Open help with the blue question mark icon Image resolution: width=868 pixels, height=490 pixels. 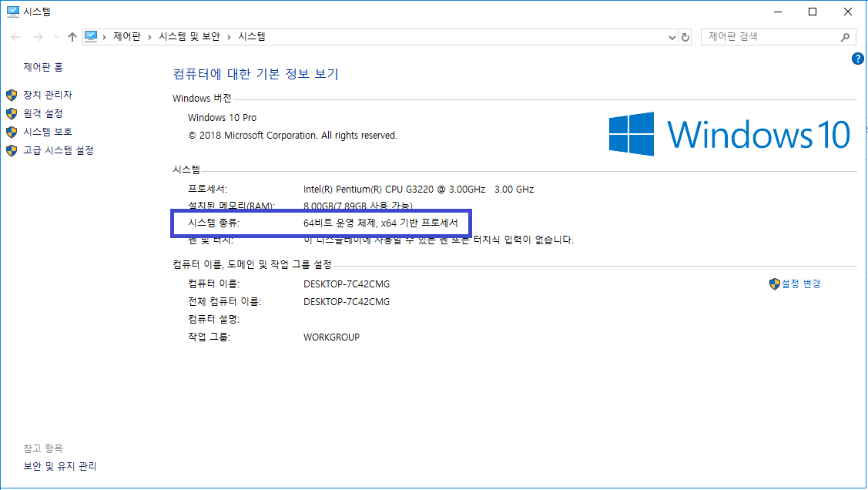tap(857, 59)
